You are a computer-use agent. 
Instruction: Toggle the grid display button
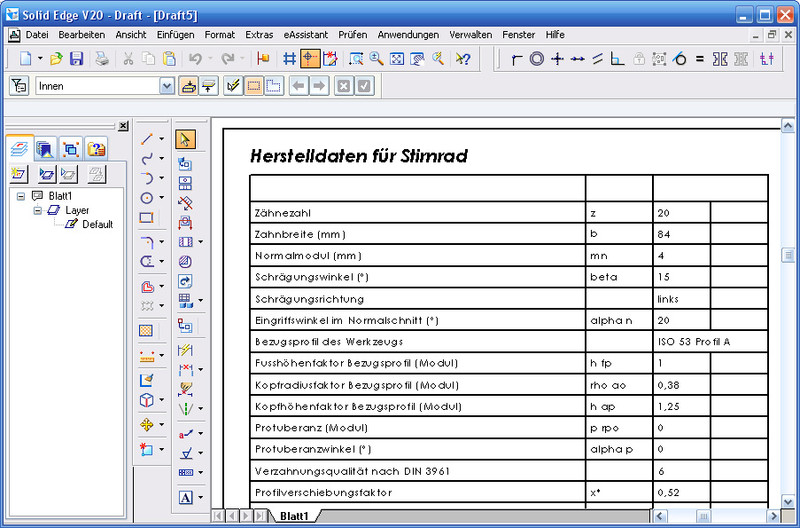289,59
